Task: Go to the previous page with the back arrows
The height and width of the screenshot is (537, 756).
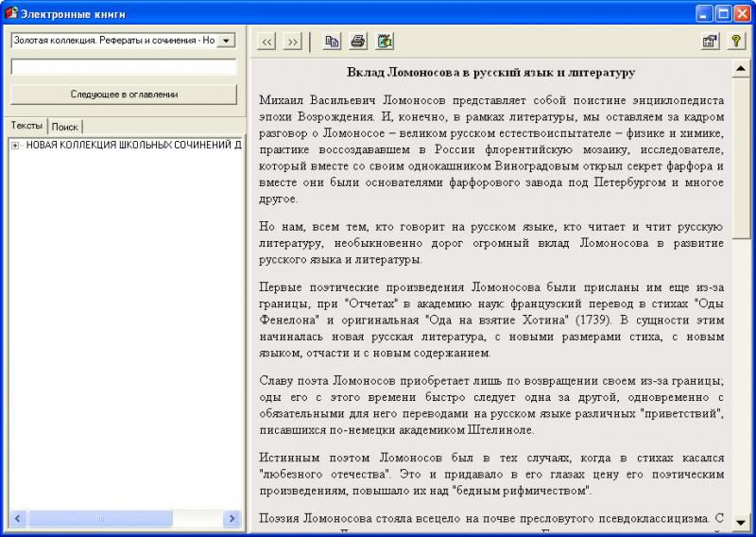Action: 267,42
